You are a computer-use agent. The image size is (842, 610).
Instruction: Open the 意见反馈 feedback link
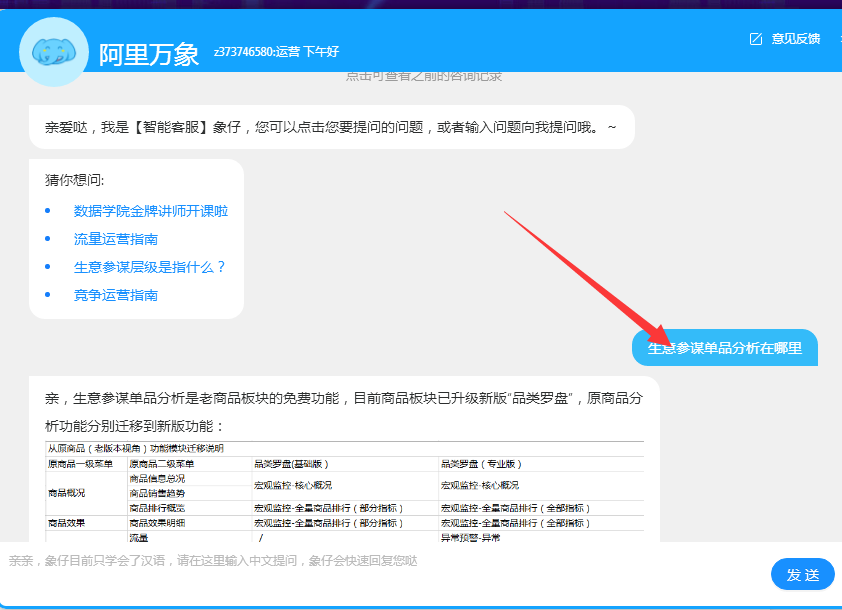pyautogui.click(x=795, y=39)
